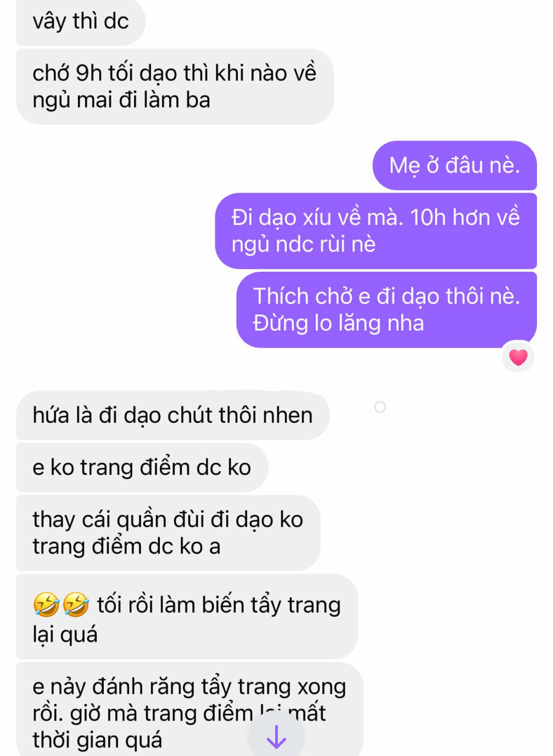This screenshot has height=756, width=553.
Task: Tap message "Thích chở e đi dạo thôi nè"
Action: (387, 309)
